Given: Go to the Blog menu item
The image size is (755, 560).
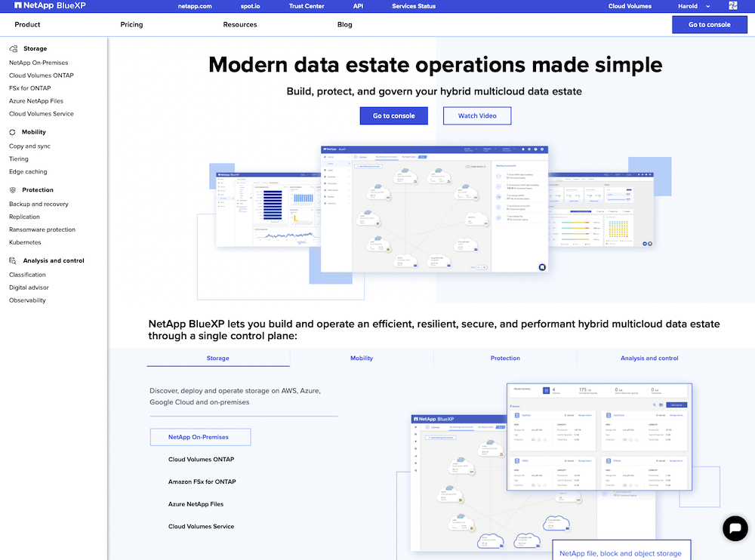Looking at the screenshot, I should pos(345,25).
